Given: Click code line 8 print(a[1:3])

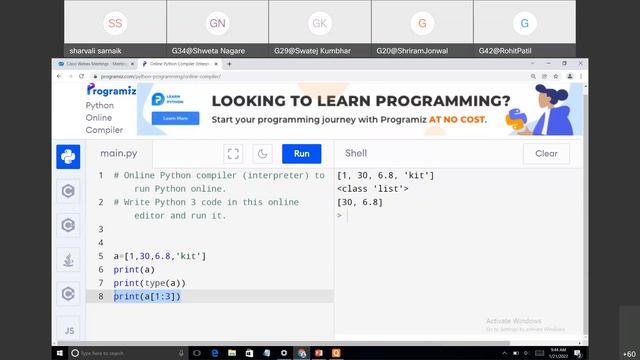Looking at the screenshot, I should tap(147, 296).
